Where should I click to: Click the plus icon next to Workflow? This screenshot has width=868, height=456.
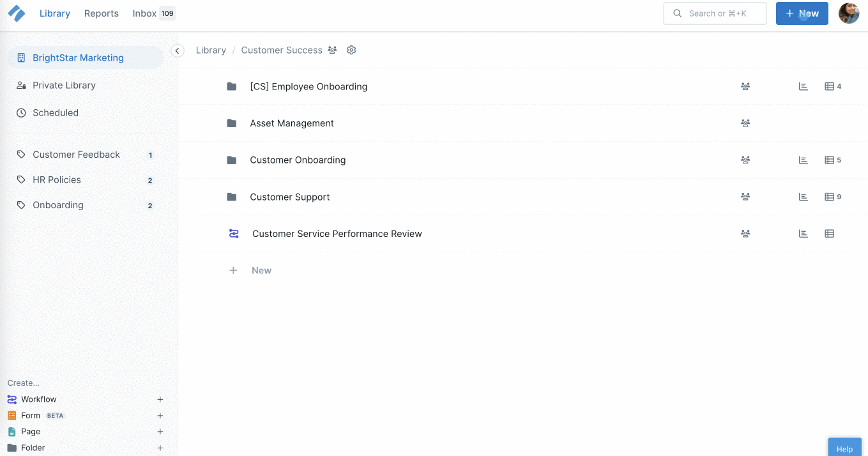pos(160,399)
